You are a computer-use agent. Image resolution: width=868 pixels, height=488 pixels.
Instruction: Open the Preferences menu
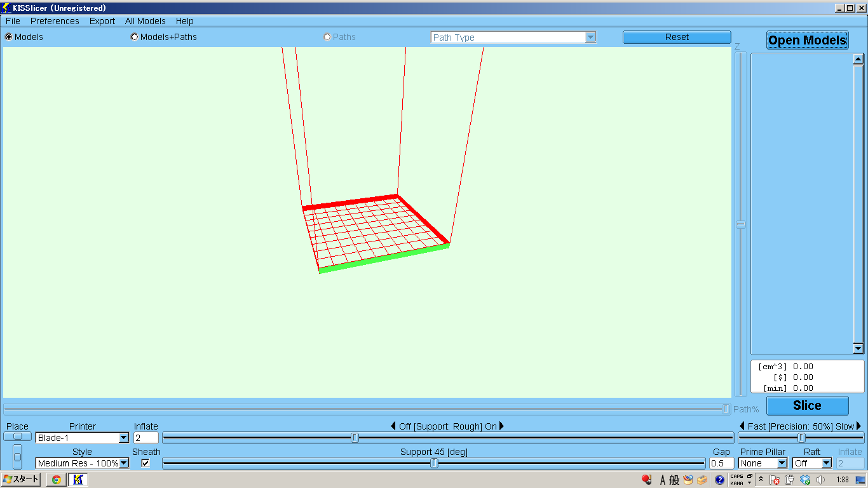55,21
